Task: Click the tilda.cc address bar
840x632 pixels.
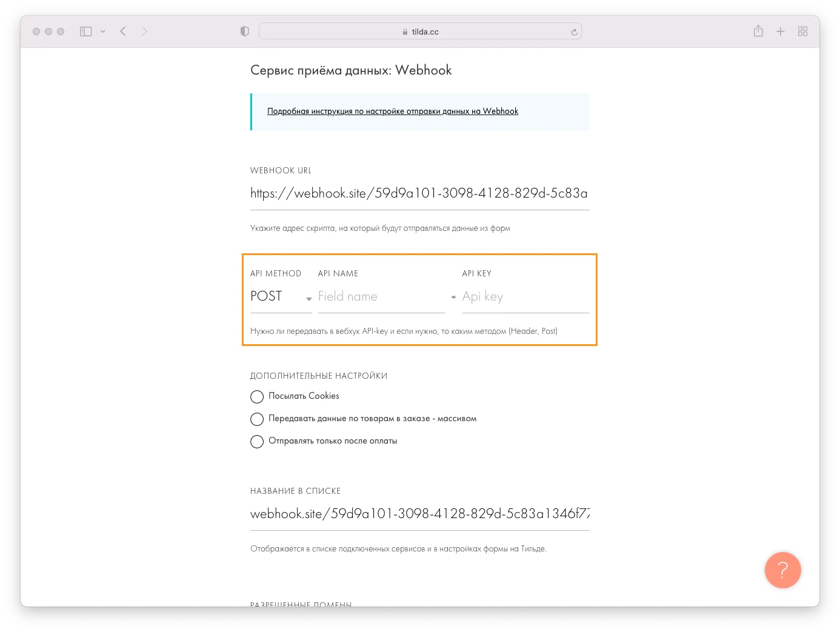Action: [x=420, y=32]
